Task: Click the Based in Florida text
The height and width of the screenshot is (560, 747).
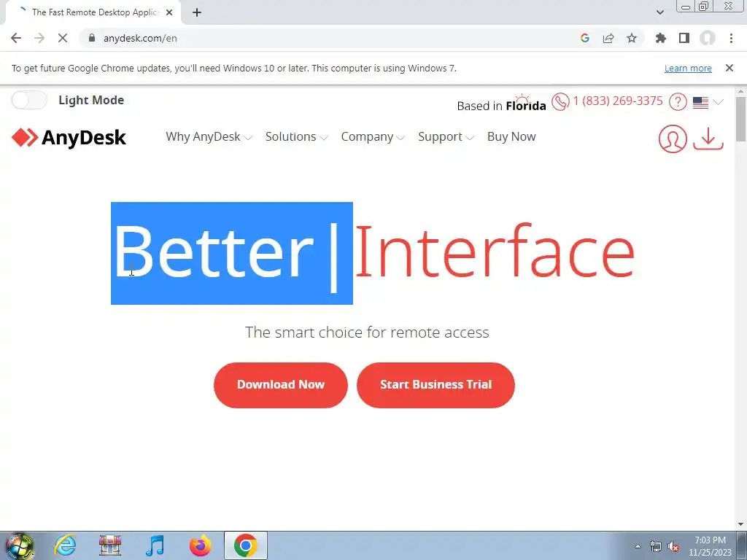Action: [501, 106]
